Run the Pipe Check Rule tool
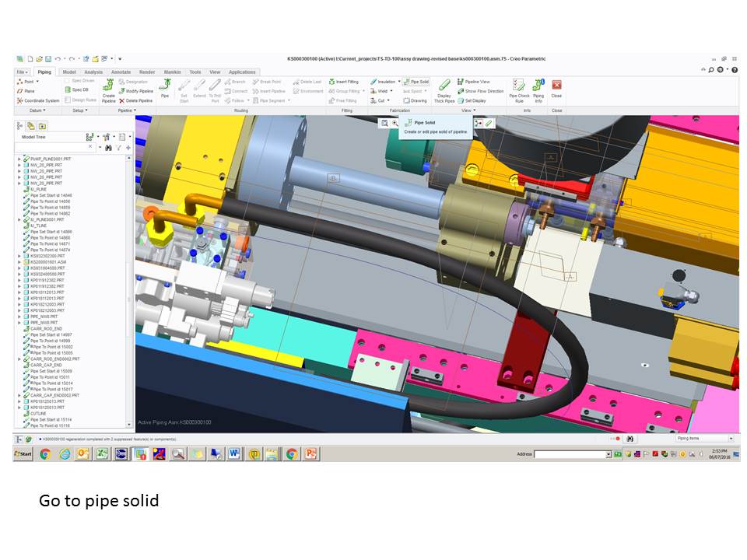Screen dimensions: 747x560 (x=519, y=92)
